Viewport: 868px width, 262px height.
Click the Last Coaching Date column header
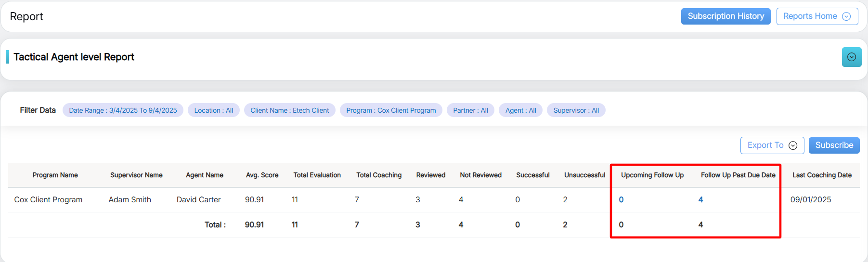point(822,175)
